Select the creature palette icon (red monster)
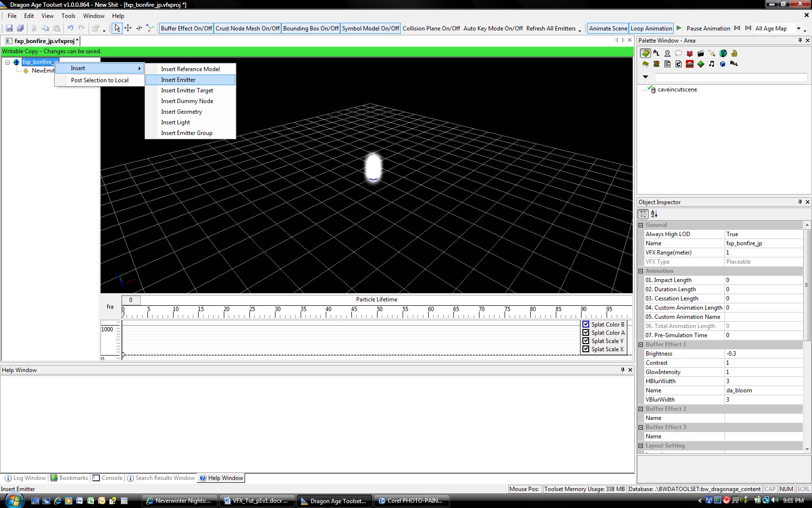Viewport: 812px width, 508px height. tap(690, 53)
